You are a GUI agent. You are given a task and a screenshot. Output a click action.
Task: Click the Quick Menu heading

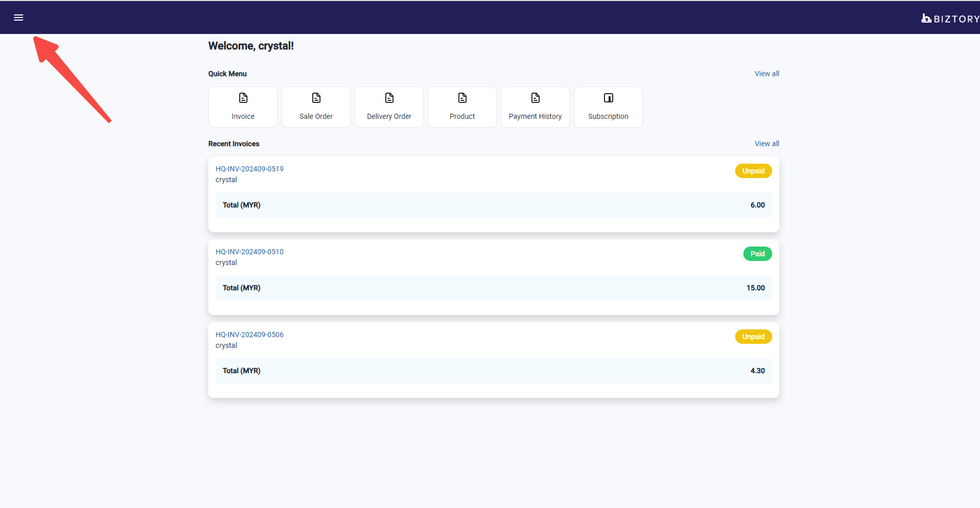tap(227, 74)
